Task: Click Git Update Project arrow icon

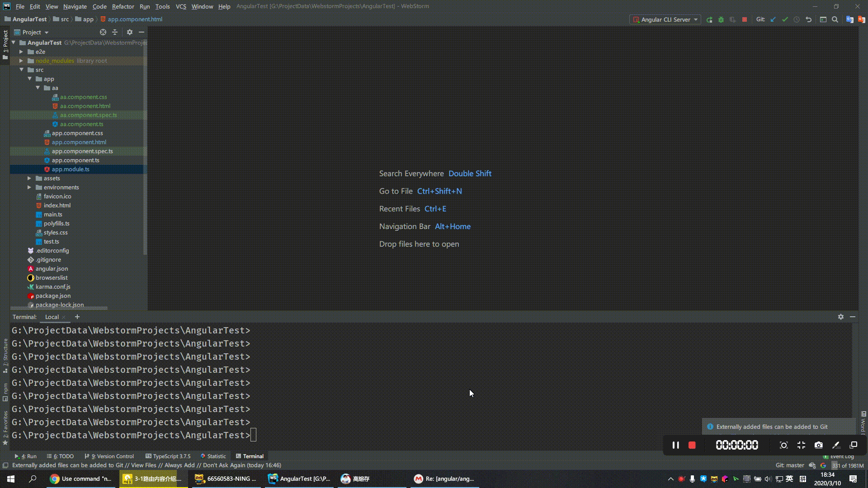Action: coord(773,19)
